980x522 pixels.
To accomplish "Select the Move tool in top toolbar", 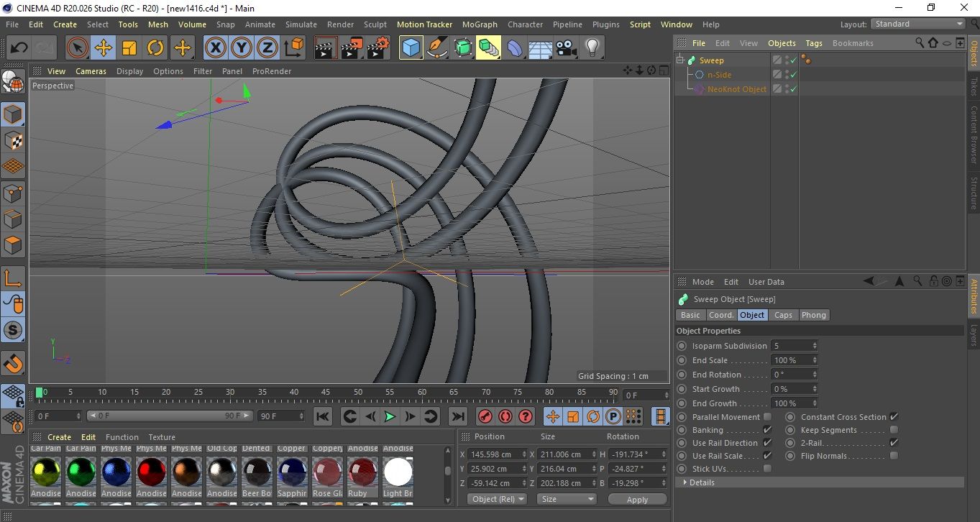I will [x=103, y=48].
